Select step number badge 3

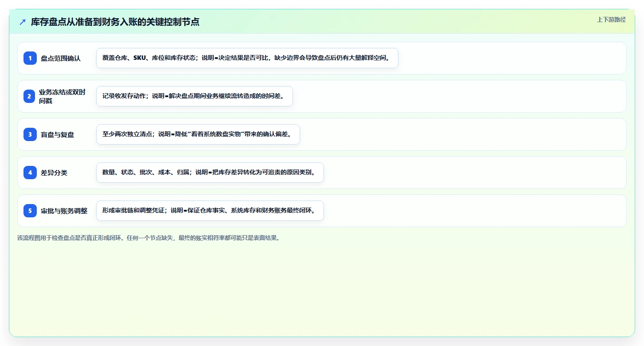[x=30, y=134]
